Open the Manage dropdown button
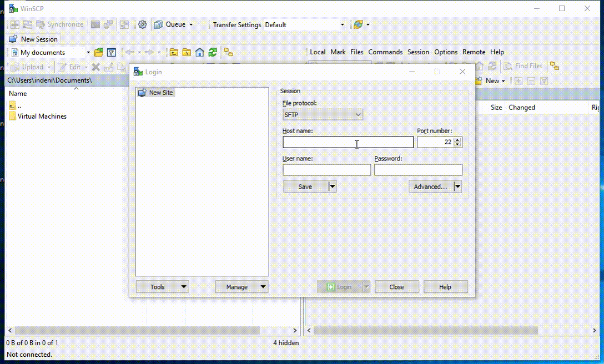 tap(241, 287)
